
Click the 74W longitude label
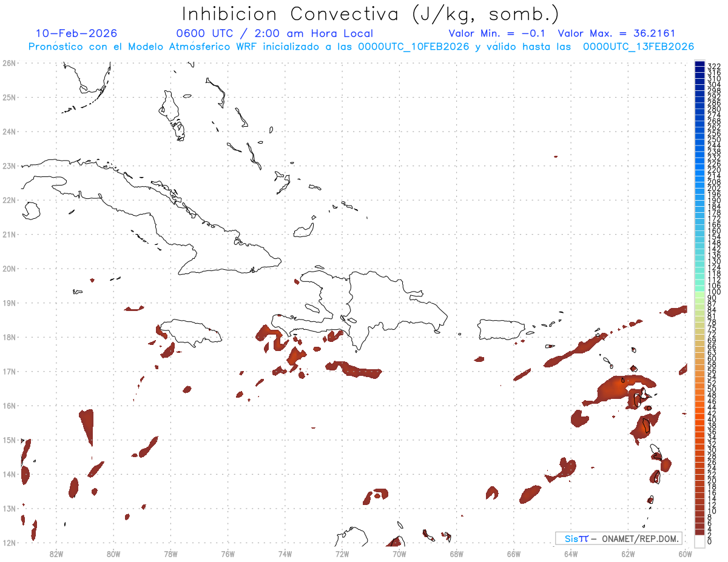tap(285, 554)
